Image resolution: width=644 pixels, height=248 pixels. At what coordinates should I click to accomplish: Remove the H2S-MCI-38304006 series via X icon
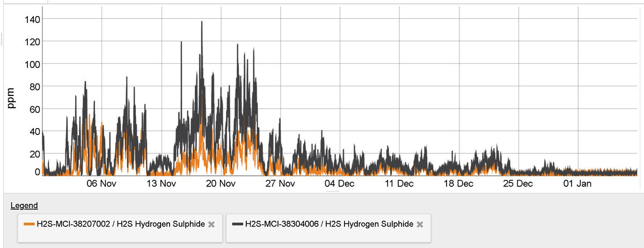tap(420, 224)
